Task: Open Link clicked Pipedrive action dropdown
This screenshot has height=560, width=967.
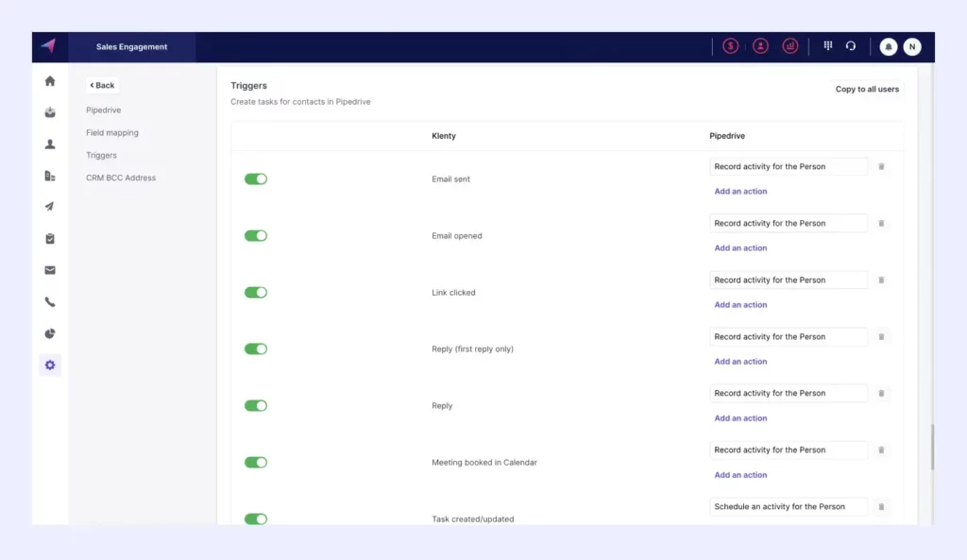Action: coord(789,280)
